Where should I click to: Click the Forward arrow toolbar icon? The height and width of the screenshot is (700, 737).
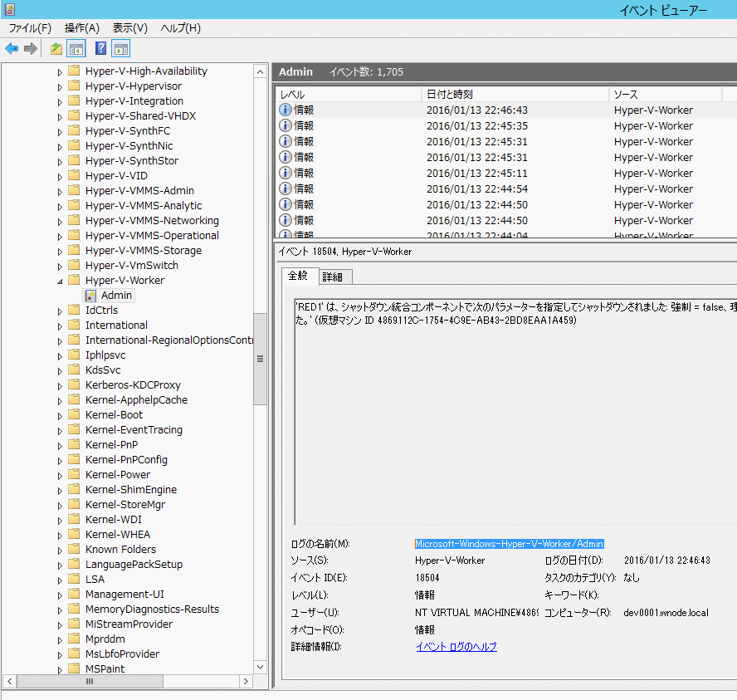(31, 48)
